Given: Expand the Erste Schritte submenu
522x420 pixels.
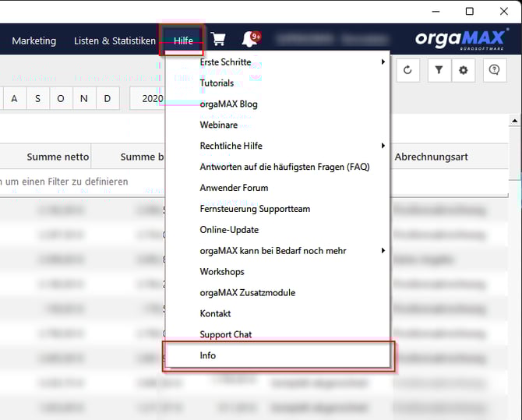Looking at the screenshot, I should (277, 62).
